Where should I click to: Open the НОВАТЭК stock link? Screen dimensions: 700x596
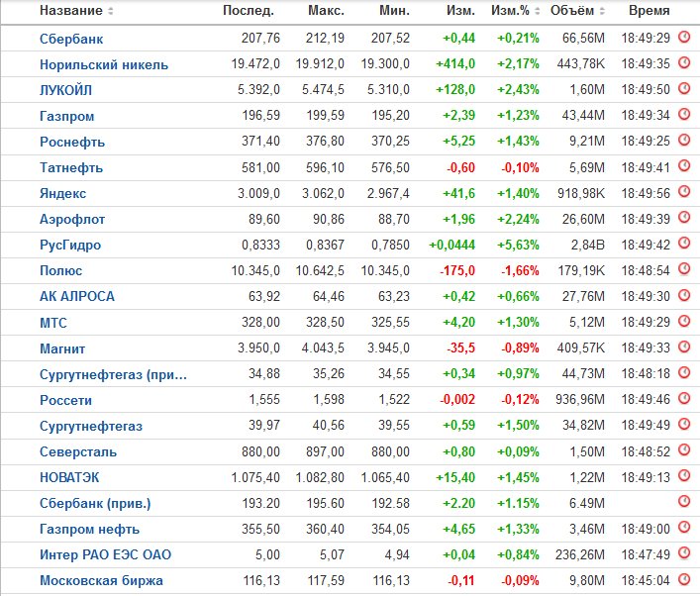(69, 477)
